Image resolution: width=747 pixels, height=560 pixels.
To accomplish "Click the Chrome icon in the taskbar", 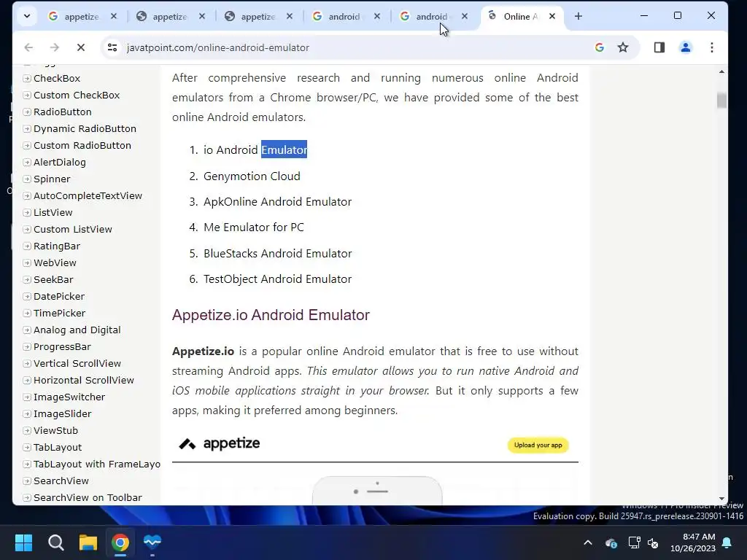I will 120,542.
